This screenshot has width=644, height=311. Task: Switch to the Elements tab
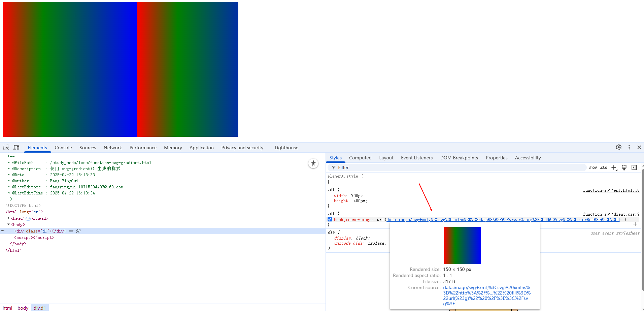coord(37,148)
